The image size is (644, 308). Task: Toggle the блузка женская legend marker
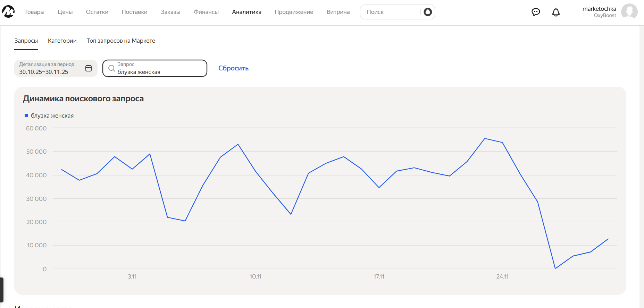pyautogui.click(x=26, y=115)
